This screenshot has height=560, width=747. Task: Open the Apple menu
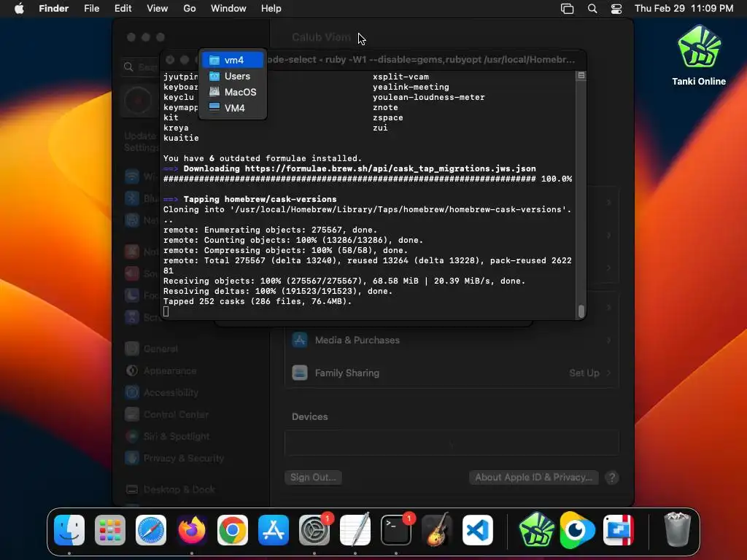point(19,9)
